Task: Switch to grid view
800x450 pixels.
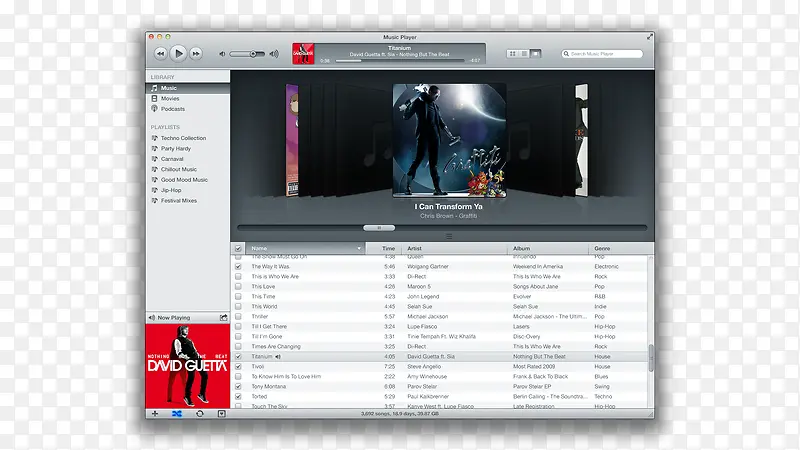Action: (x=512, y=54)
